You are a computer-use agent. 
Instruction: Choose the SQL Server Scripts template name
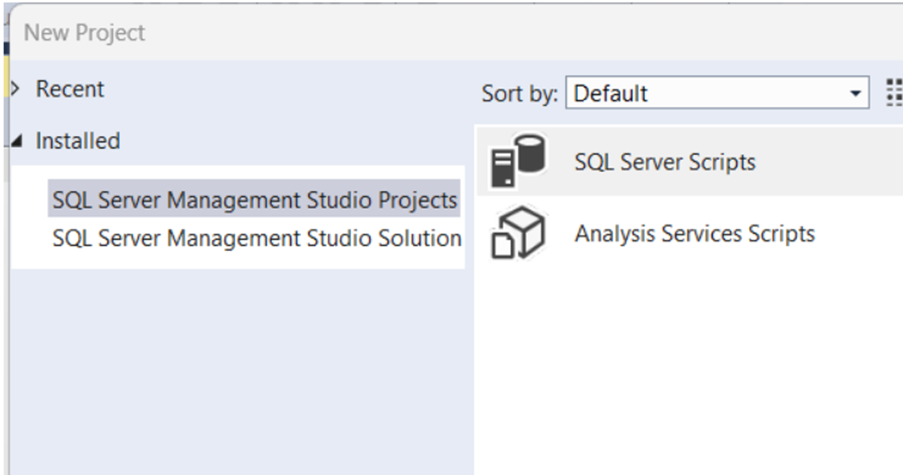(665, 162)
